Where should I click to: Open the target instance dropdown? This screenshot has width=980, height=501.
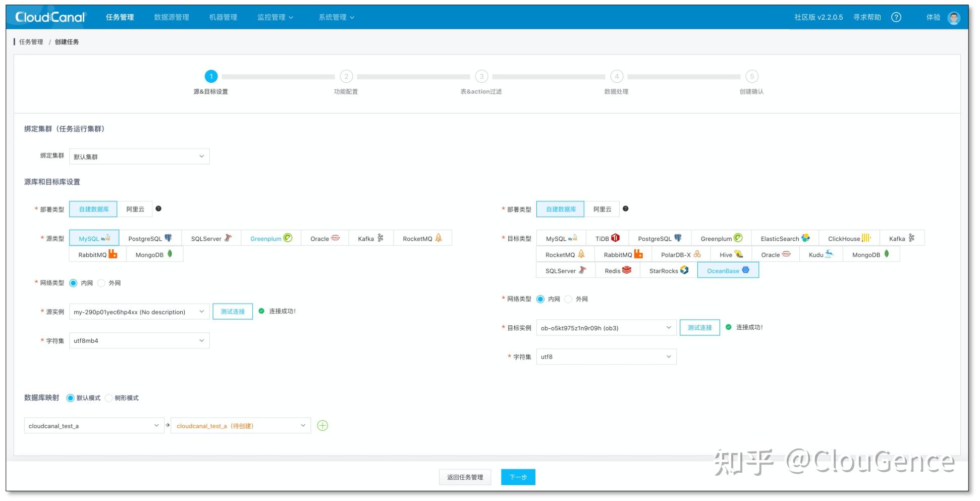point(607,328)
